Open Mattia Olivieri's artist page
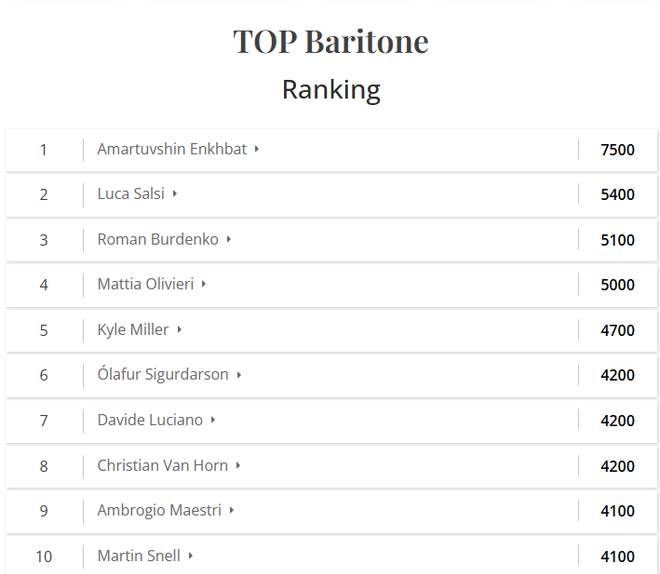This screenshot has width=660, height=574. (145, 284)
